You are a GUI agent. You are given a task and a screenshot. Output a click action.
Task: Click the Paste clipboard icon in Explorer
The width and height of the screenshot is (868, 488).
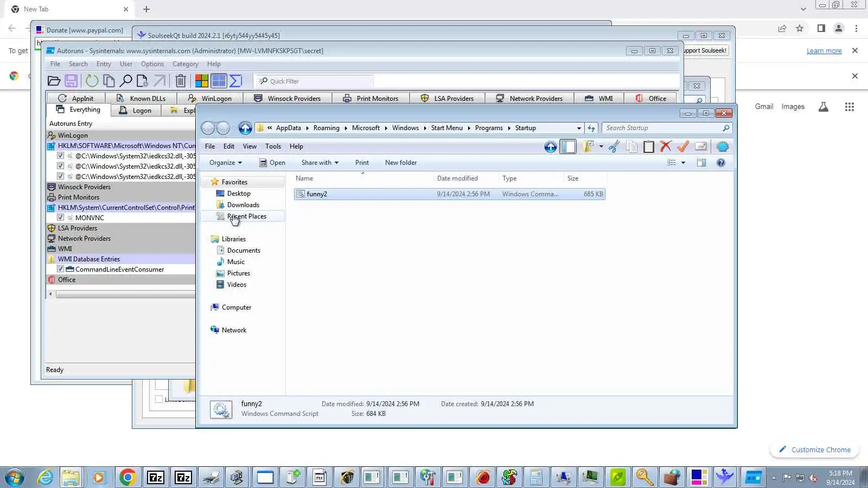(x=649, y=147)
